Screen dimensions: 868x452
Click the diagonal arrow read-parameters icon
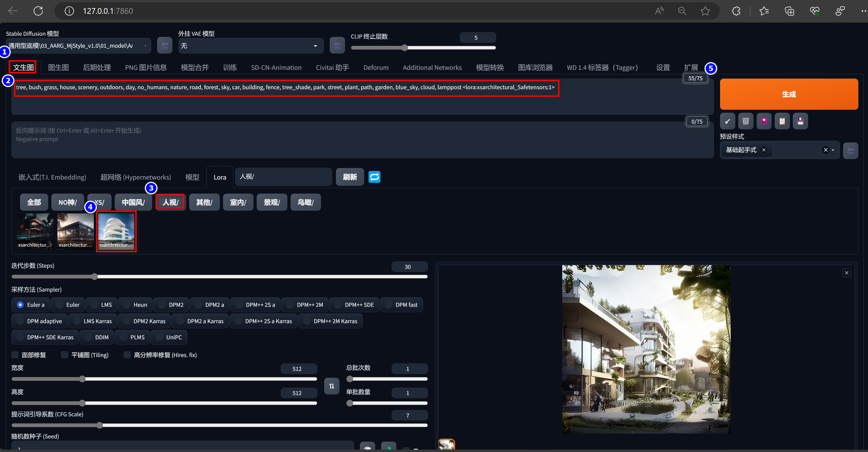(727, 121)
